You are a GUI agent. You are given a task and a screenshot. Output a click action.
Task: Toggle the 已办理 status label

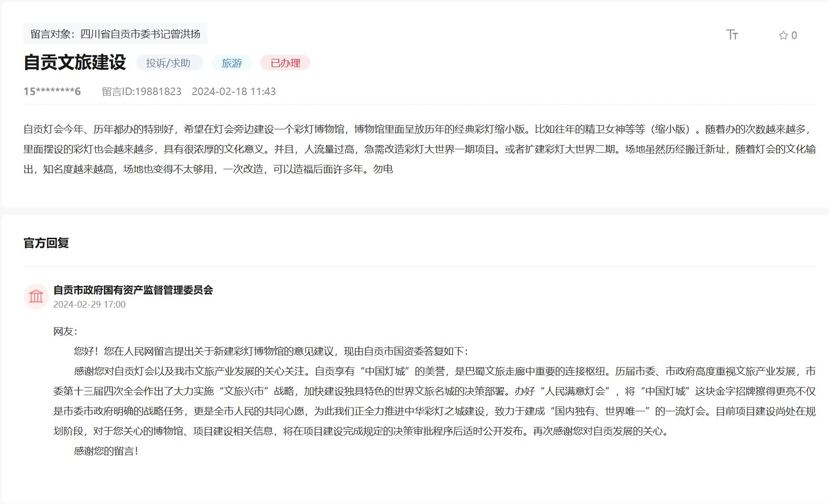point(284,63)
